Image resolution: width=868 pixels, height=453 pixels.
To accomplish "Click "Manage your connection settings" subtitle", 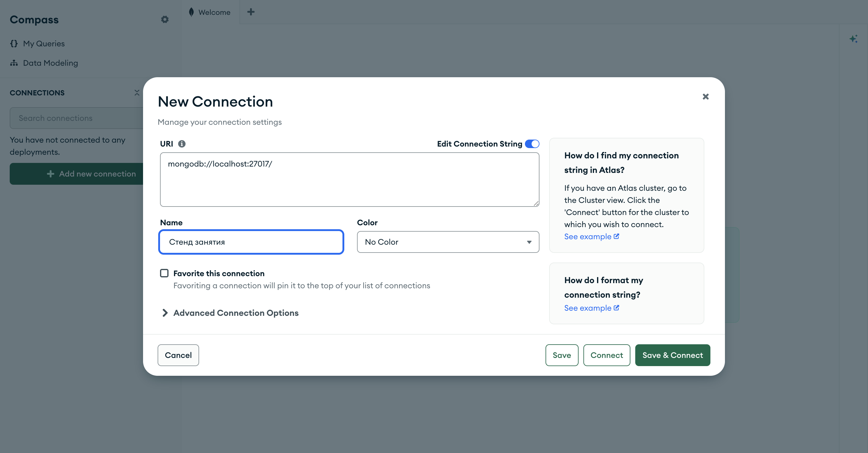I will pyautogui.click(x=220, y=122).
